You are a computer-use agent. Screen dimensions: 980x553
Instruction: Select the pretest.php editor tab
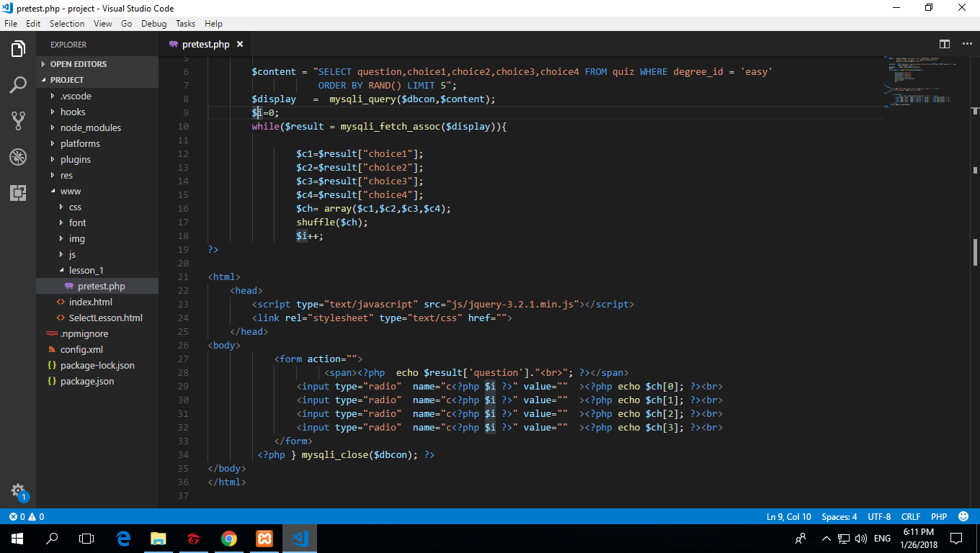[205, 44]
